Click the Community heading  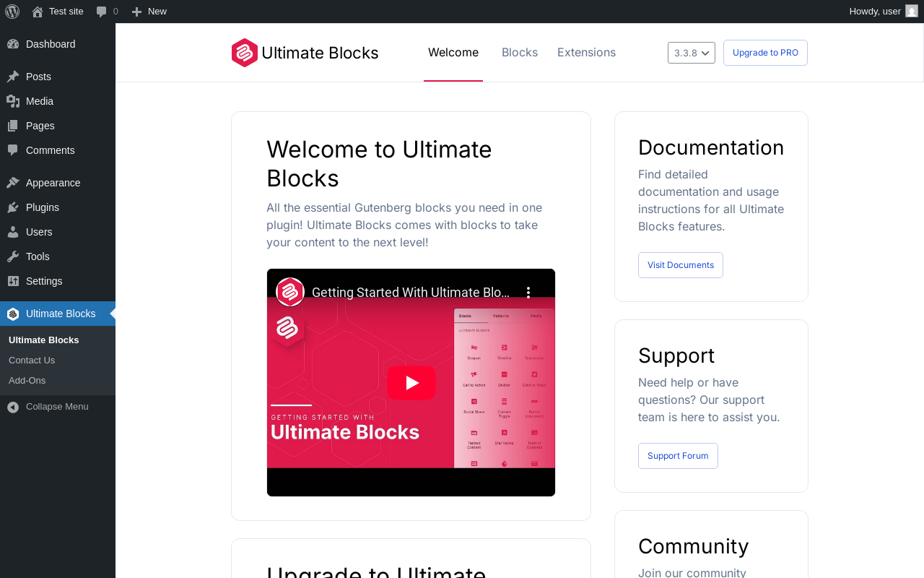tap(694, 546)
